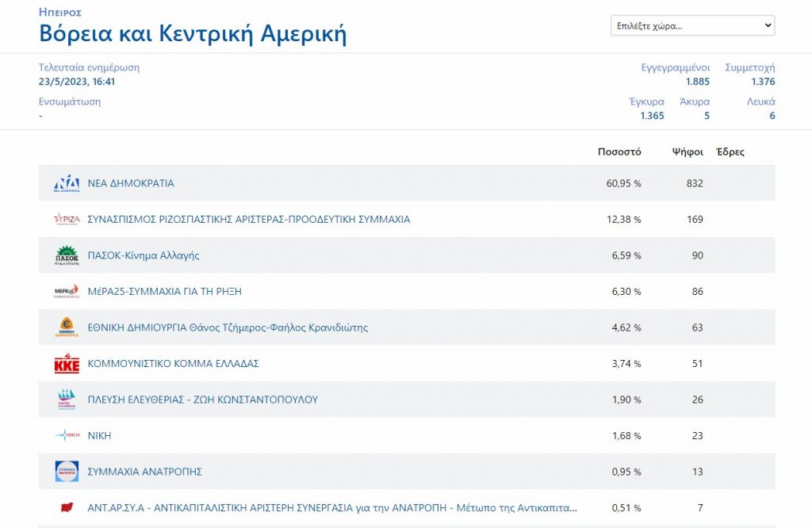Image resolution: width=812 pixels, height=528 pixels.
Task: Click the Ποσοστό column header
Action: [619, 152]
